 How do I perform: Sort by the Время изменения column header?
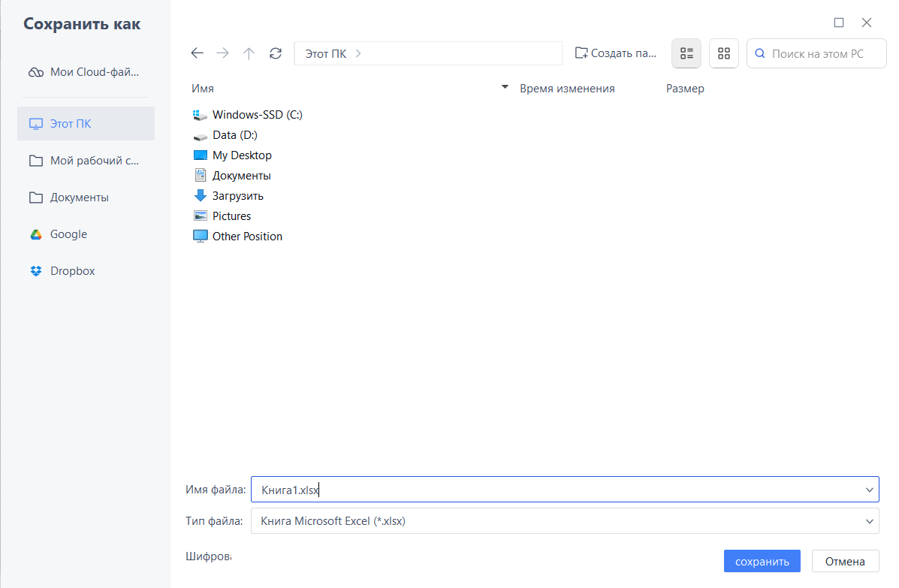(567, 89)
